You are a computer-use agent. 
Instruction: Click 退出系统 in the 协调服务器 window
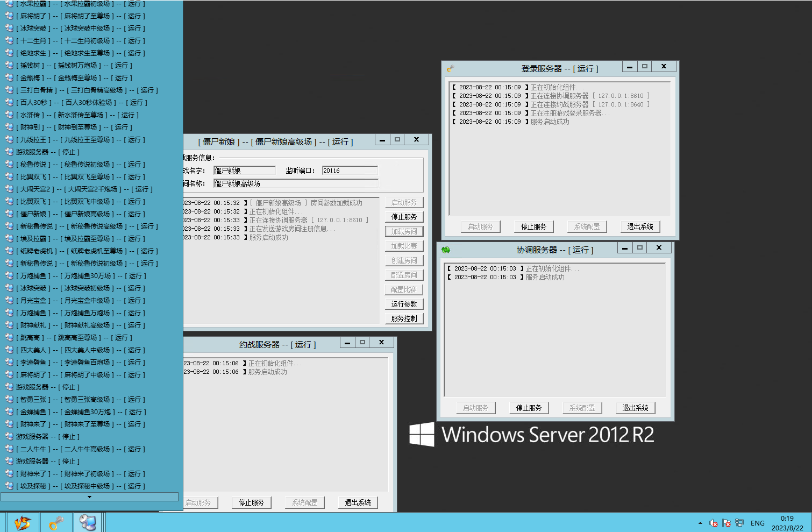click(x=635, y=408)
